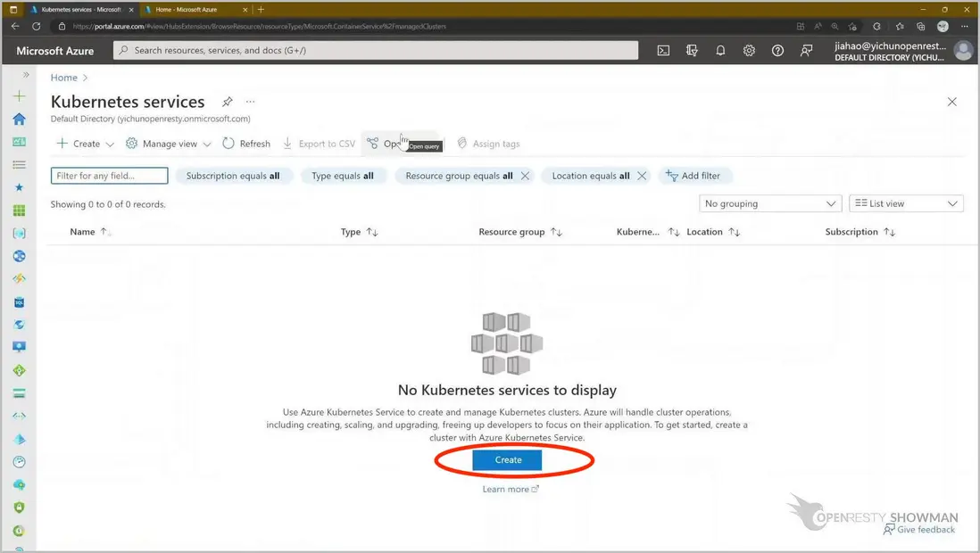
Task: Open Security Center shield icon in sidebar
Action: [x=20, y=508]
